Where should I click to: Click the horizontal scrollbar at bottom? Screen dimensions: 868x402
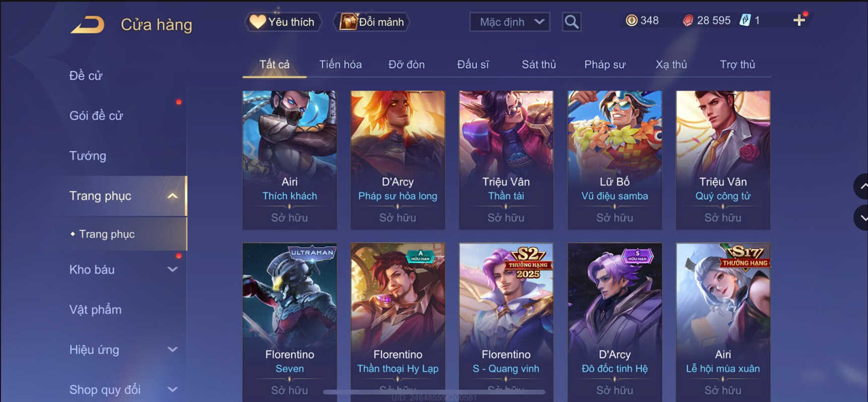[434, 391]
